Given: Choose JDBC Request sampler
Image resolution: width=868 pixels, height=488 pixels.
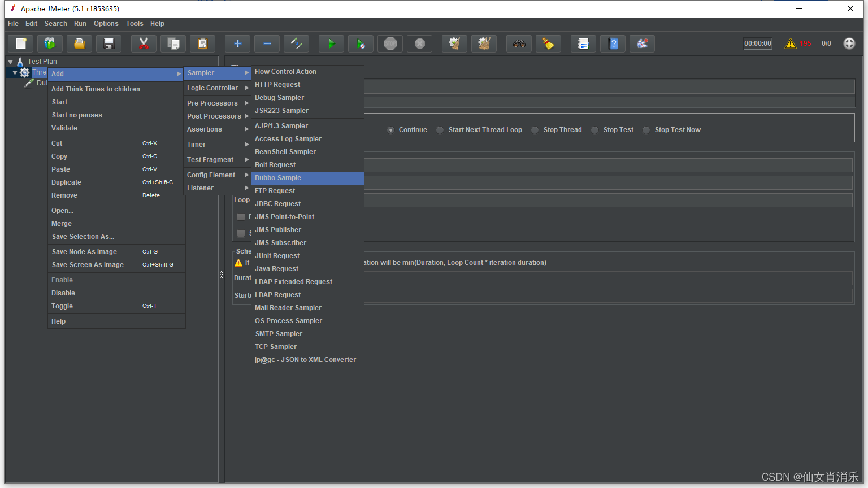Looking at the screenshot, I should coord(307,204).
